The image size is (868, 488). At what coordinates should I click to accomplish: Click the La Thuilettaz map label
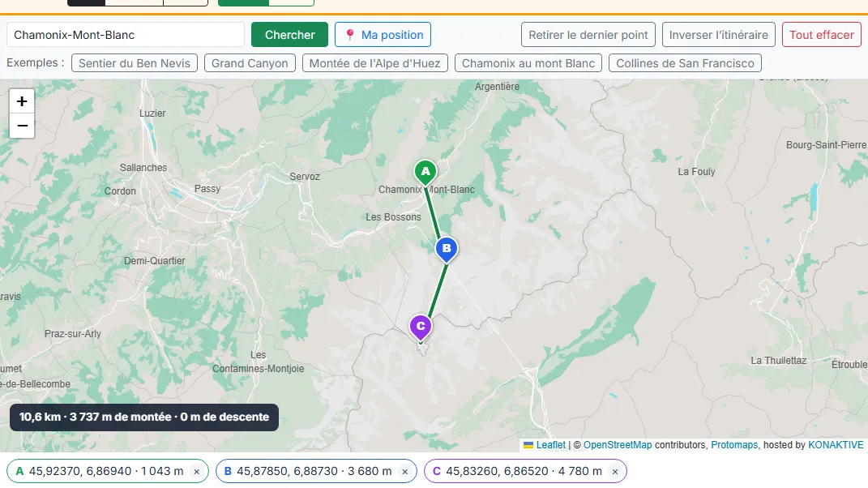[778, 361]
